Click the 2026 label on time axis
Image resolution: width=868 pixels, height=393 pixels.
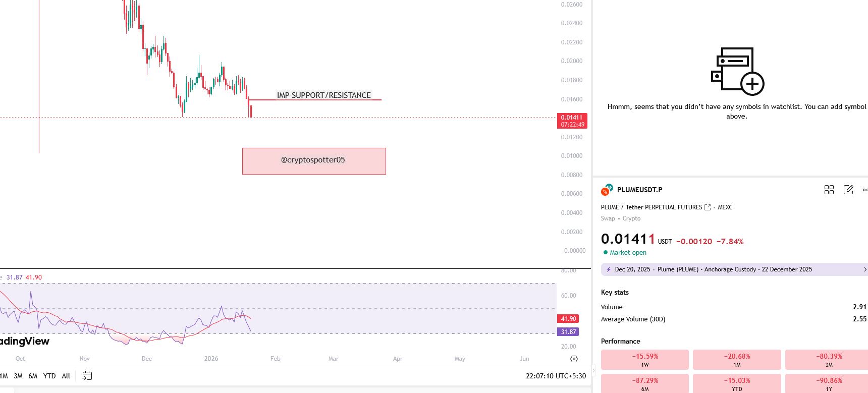coord(211,359)
